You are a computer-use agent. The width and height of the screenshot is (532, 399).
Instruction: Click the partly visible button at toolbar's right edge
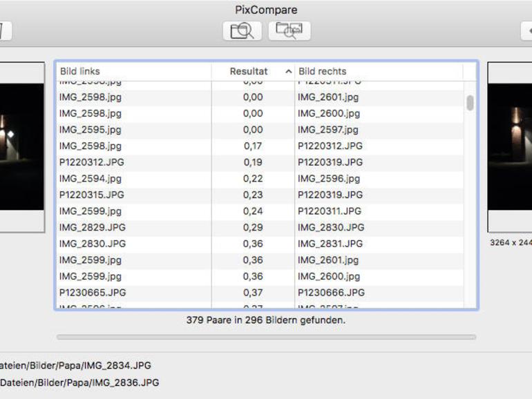(526, 31)
